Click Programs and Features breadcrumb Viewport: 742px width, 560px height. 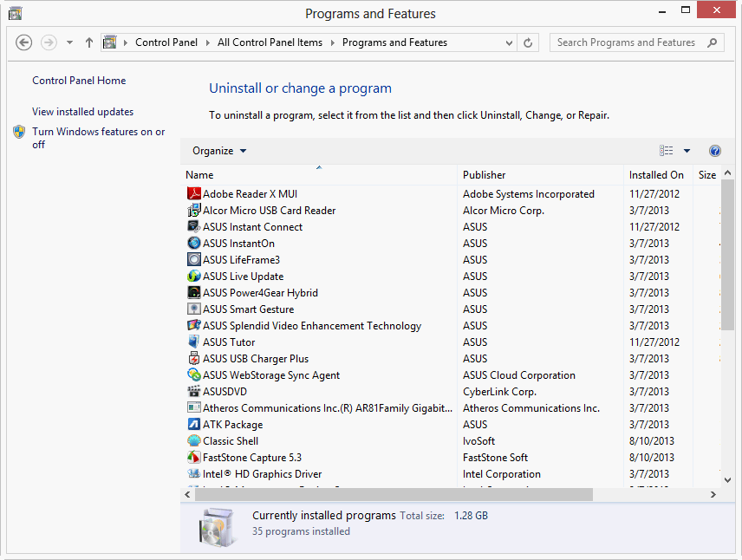pyautogui.click(x=394, y=42)
